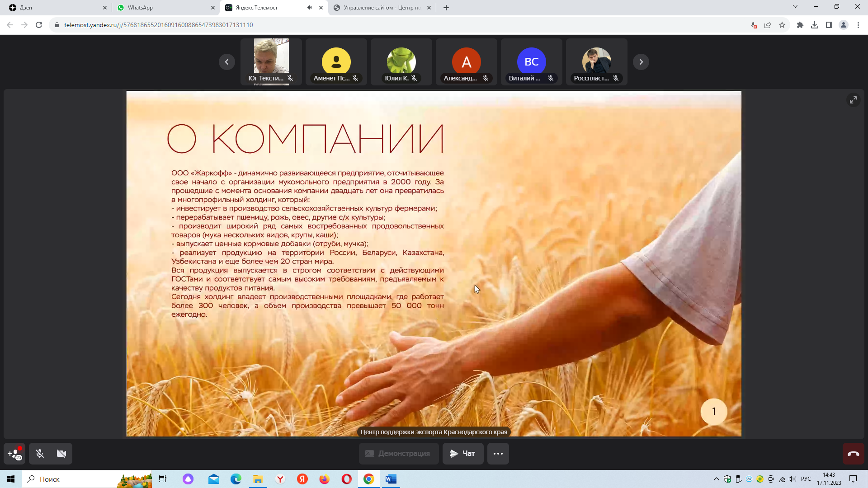Viewport: 868px width, 488px height.
Task: Open the Windows Start menu
Action: coord(11,479)
